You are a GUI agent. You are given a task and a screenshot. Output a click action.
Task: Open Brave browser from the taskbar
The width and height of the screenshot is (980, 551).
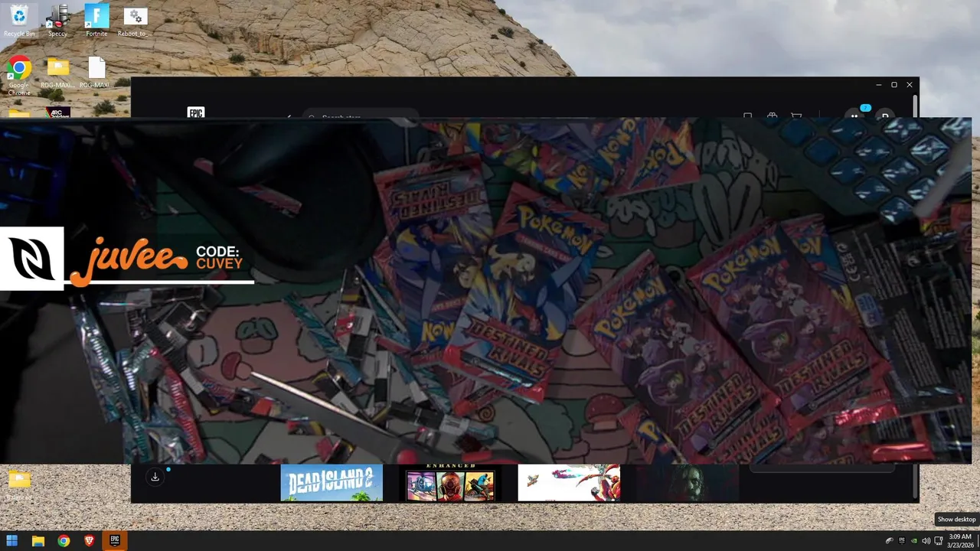pyautogui.click(x=90, y=541)
